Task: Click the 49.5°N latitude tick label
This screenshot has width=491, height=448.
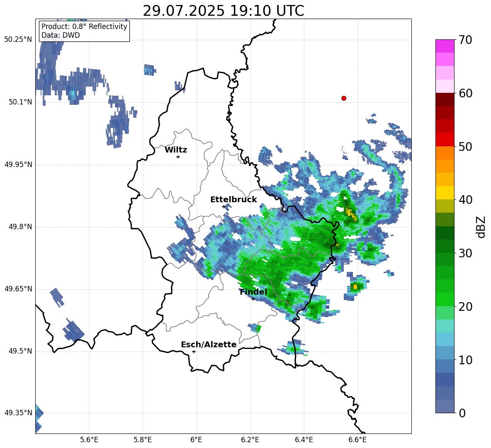Action: pyautogui.click(x=20, y=351)
